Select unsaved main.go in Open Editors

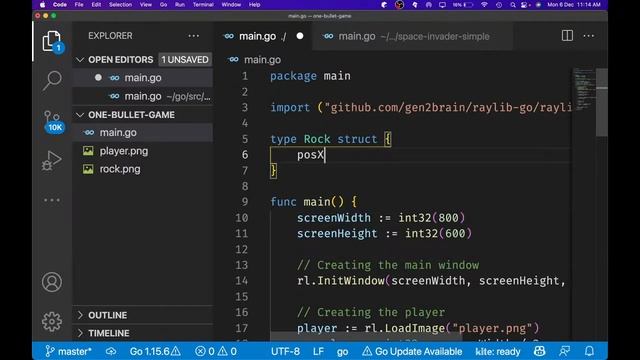pyautogui.click(x=143, y=78)
